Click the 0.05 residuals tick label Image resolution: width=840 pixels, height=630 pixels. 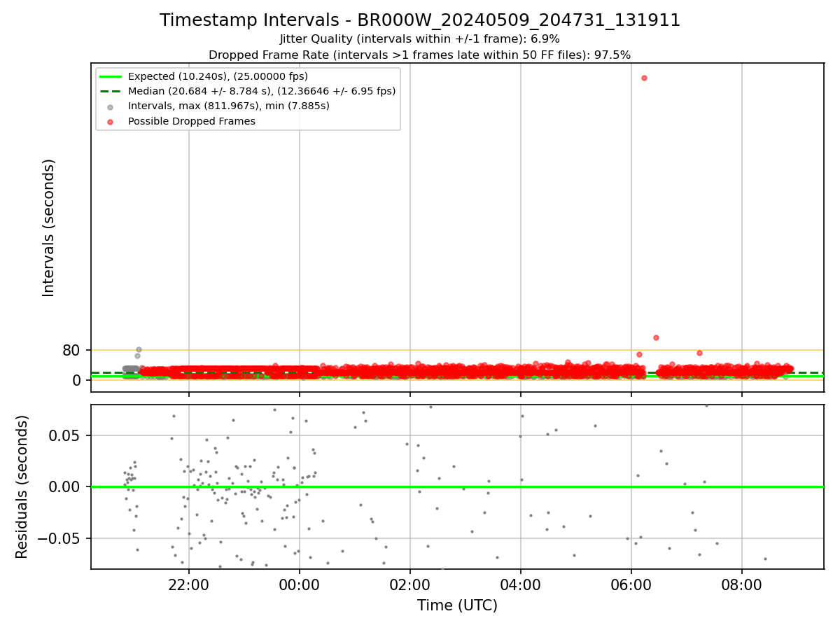[66, 435]
